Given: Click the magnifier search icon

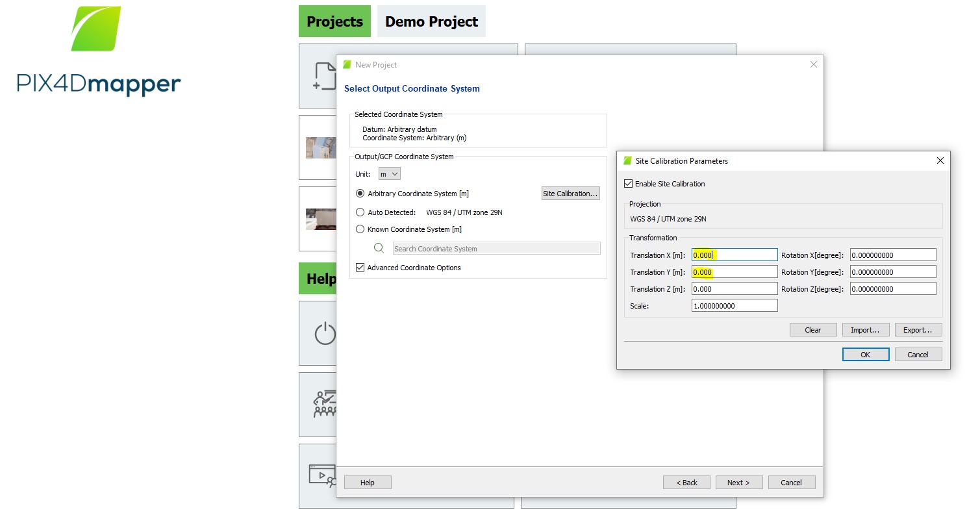Looking at the screenshot, I should pos(379,248).
